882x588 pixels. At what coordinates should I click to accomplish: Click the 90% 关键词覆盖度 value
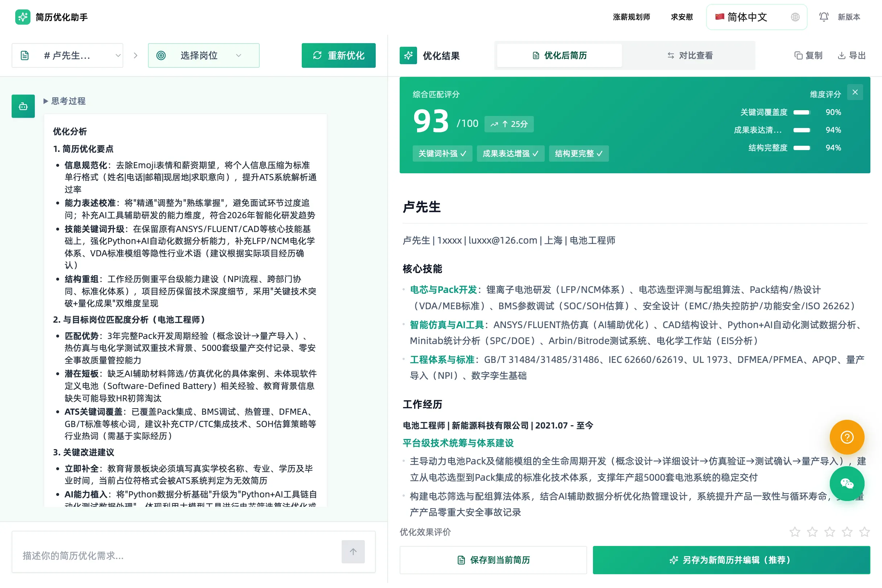[833, 112]
